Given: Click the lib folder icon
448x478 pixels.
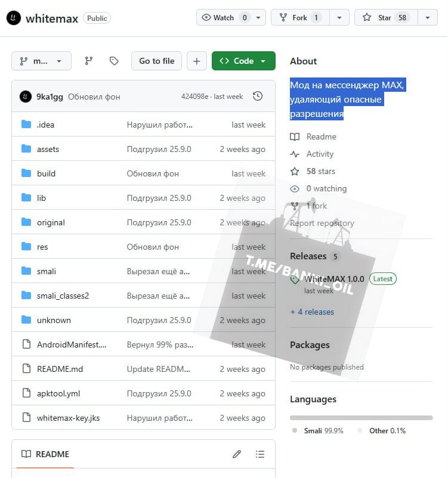Looking at the screenshot, I should coord(26,197).
